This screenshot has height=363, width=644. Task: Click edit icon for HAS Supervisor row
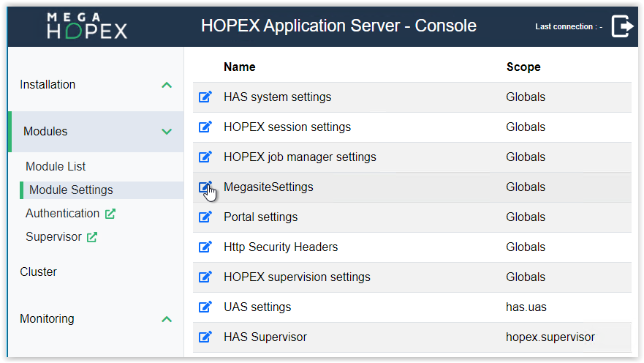coord(205,337)
